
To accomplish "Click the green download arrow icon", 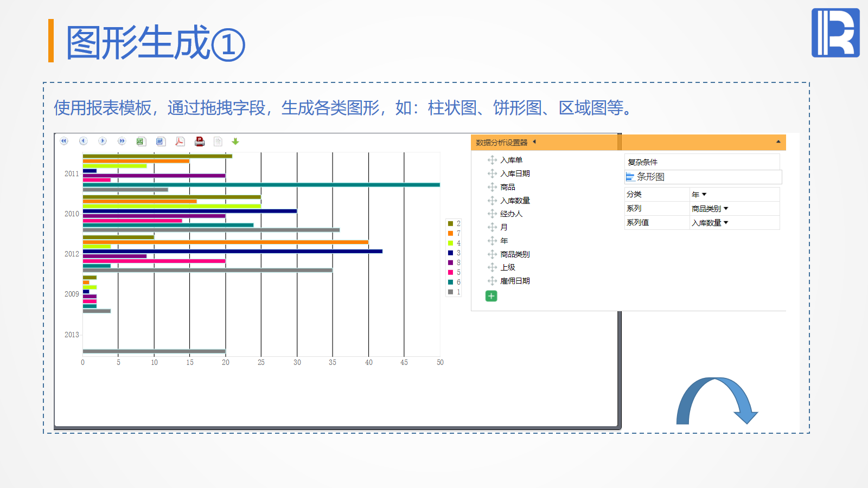I will pyautogui.click(x=235, y=142).
